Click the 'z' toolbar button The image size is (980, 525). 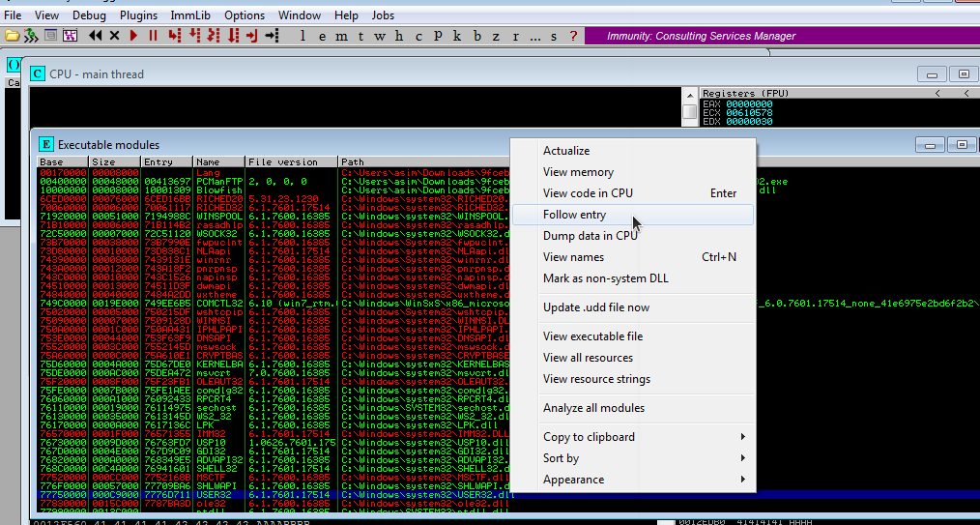pyautogui.click(x=496, y=36)
